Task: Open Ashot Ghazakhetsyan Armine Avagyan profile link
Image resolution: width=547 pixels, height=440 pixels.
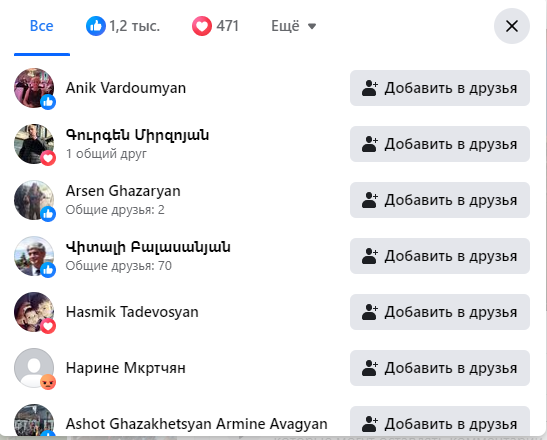Action: (196, 424)
